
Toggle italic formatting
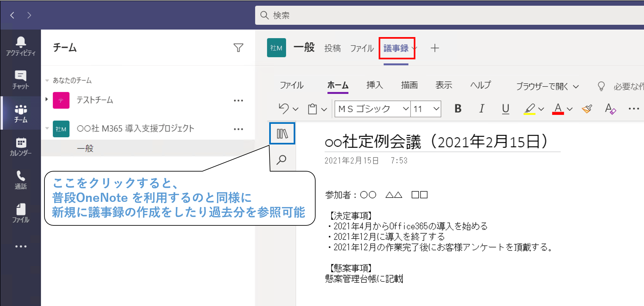pyautogui.click(x=481, y=109)
